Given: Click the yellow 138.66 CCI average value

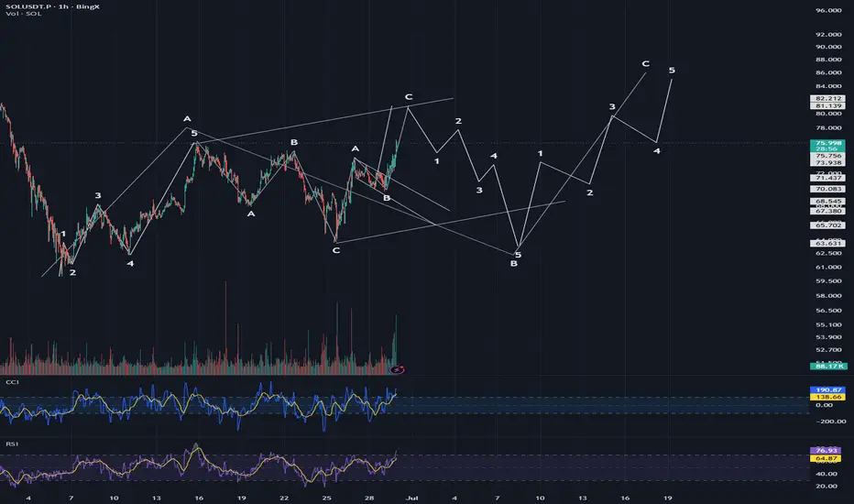Looking at the screenshot, I should tap(827, 397).
